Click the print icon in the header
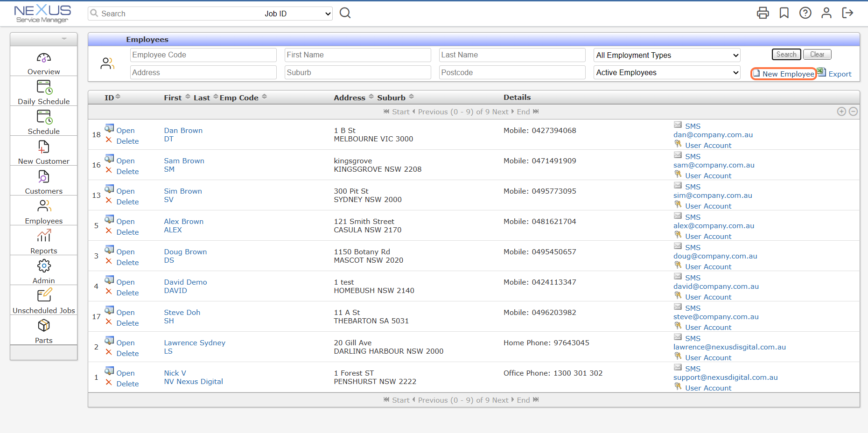Screen dimensions: 868x433 (x=763, y=13)
